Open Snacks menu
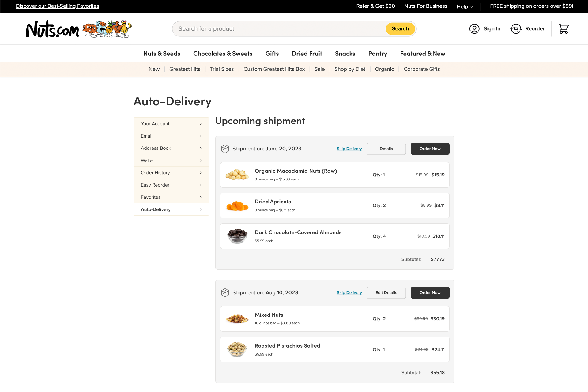This screenshot has width=588, height=392. (x=345, y=54)
